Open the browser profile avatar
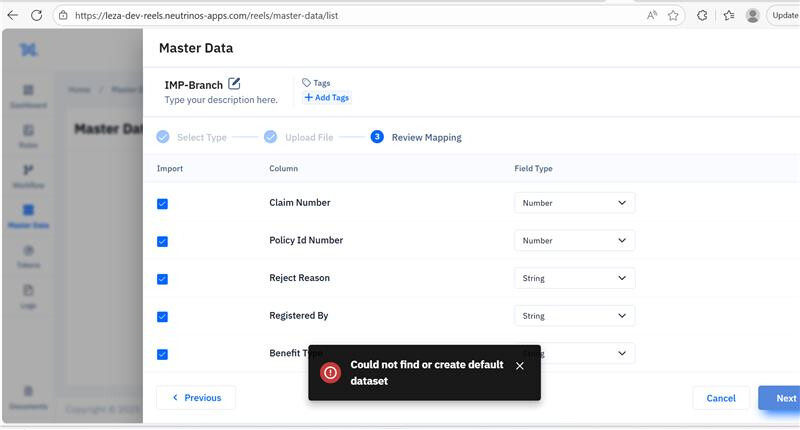The width and height of the screenshot is (800, 430). pyautogui.click(x=753, y=15)
